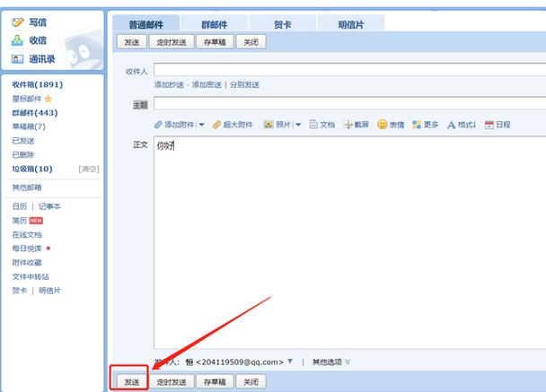Click the 收信 receive mail icon
This screenshot has height=392, width=546.
pyautogui.click(x=17, y=40)
